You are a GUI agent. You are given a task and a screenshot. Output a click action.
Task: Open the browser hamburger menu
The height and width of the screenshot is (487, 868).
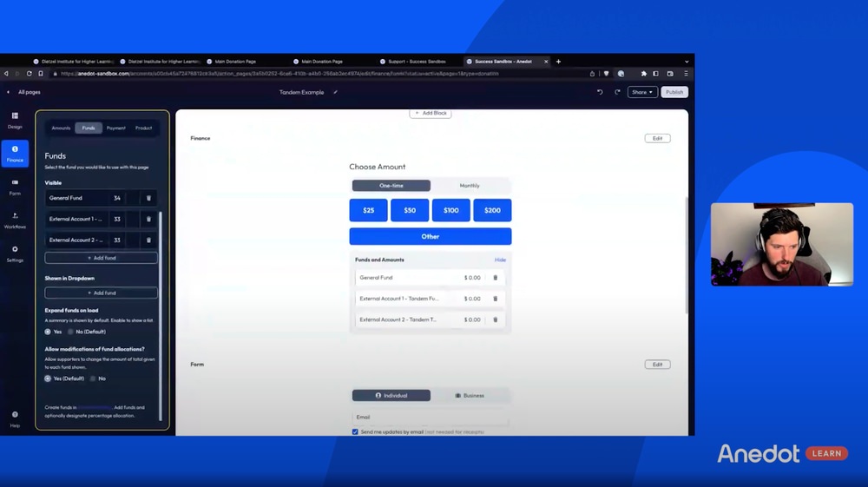pos(686,73)
